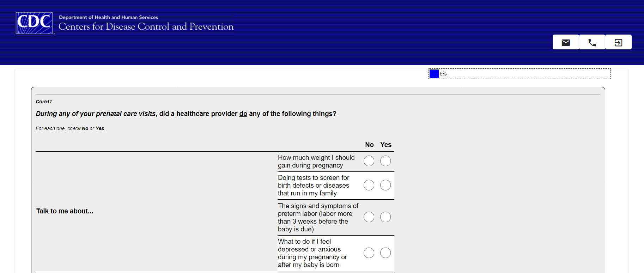Click the email envelope icon
This screenshot has height=273, width=644.
coord(566,42)
